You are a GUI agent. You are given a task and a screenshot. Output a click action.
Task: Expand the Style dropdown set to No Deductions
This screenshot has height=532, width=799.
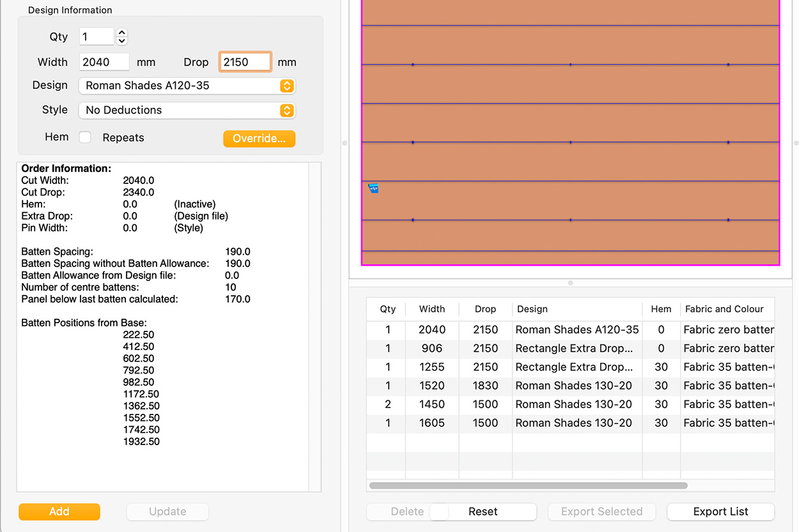coord(187,110)
